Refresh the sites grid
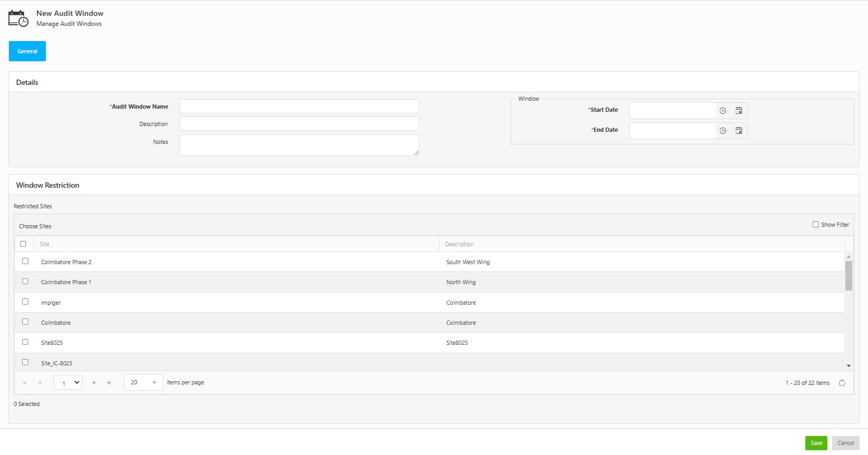Screen dimensions: 868x455 [x=842, y=383]
